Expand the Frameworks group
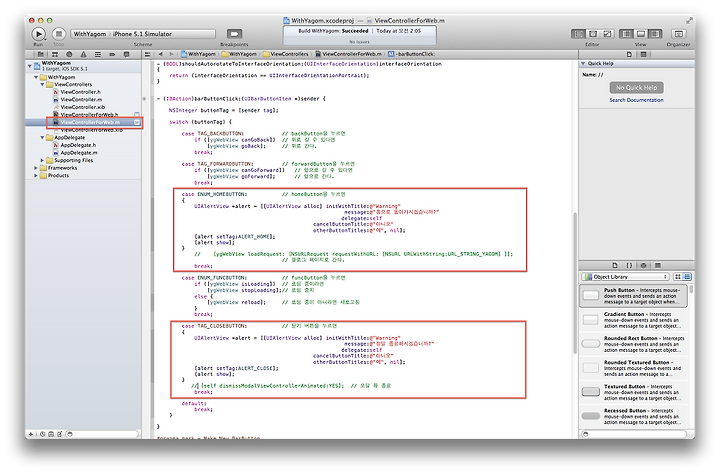 tap(36, 168)
